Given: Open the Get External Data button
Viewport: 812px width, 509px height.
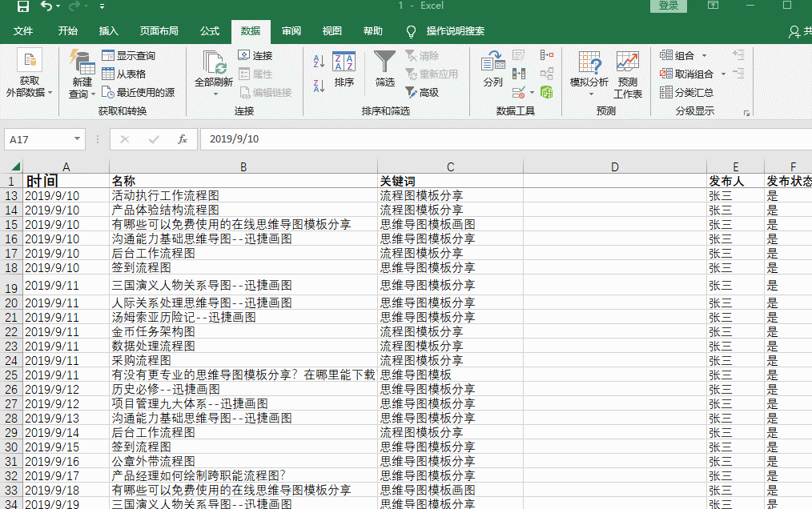Looking at the screenshot, I should click(x=30, y=73).
